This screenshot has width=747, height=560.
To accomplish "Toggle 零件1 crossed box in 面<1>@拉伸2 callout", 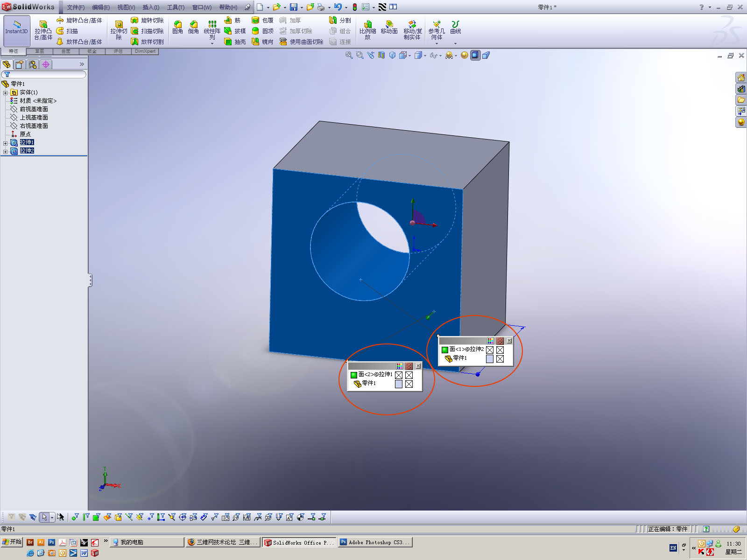I will tap(500, 359).
